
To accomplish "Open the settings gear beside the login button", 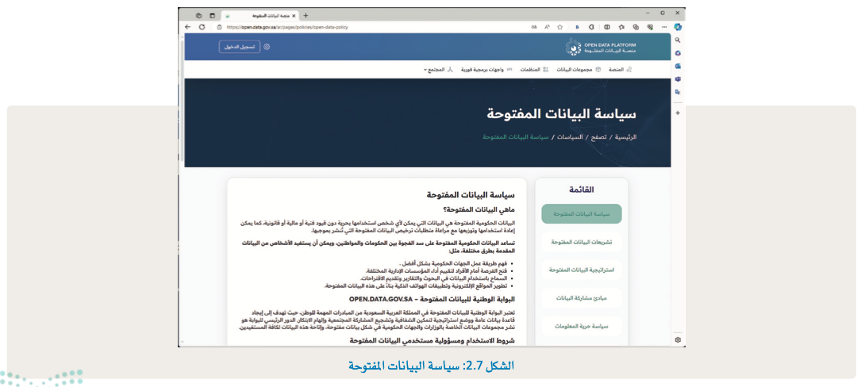I will click(267, 47).
